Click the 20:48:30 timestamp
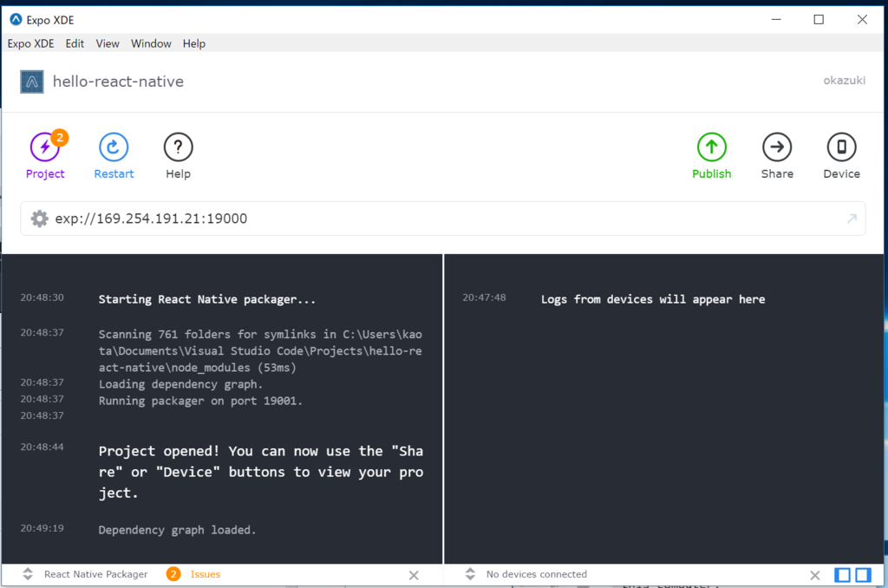Screen dimensions: 888x588 point(42,297)
